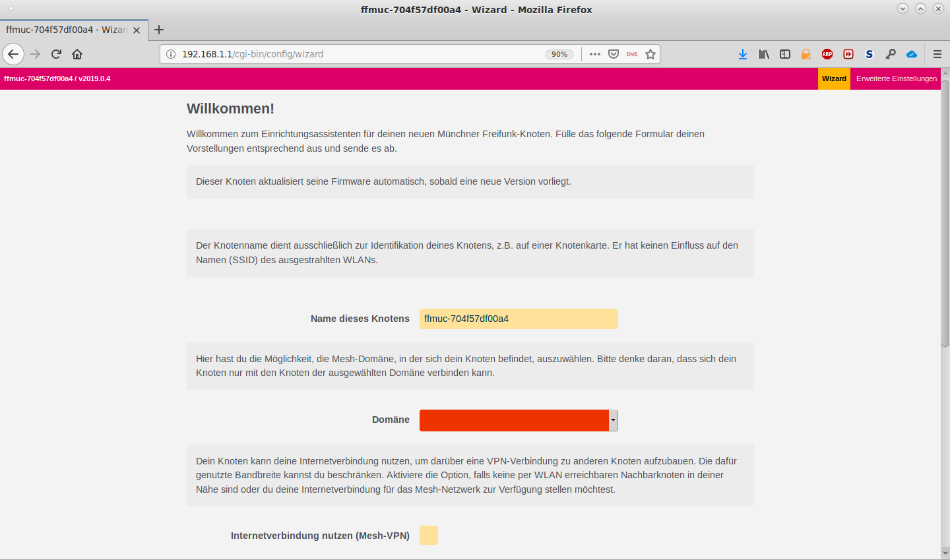Viewport: 950px width, 560px height.
Task: Open the Firefox hamburger application menu
Action: click(x=937, y=54)
